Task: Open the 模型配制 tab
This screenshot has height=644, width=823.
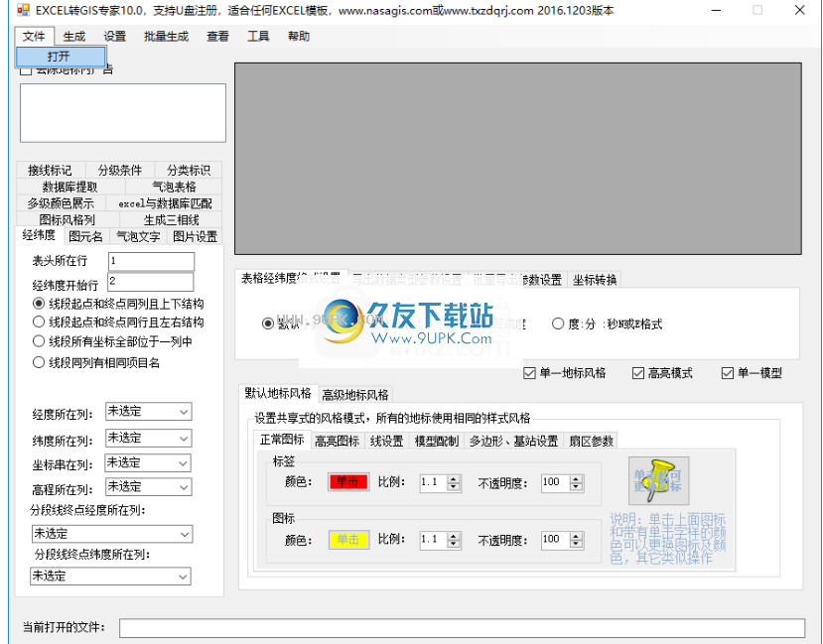Action: click(436, 441)
